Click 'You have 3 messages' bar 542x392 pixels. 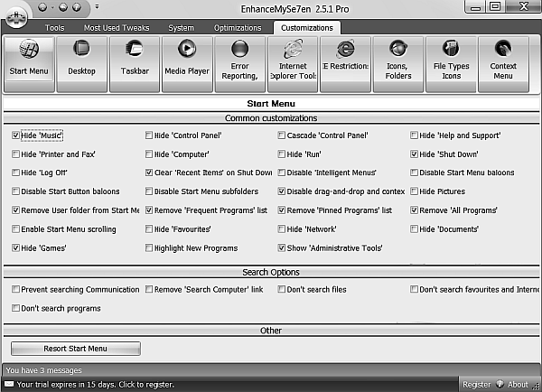pos(271,370)
